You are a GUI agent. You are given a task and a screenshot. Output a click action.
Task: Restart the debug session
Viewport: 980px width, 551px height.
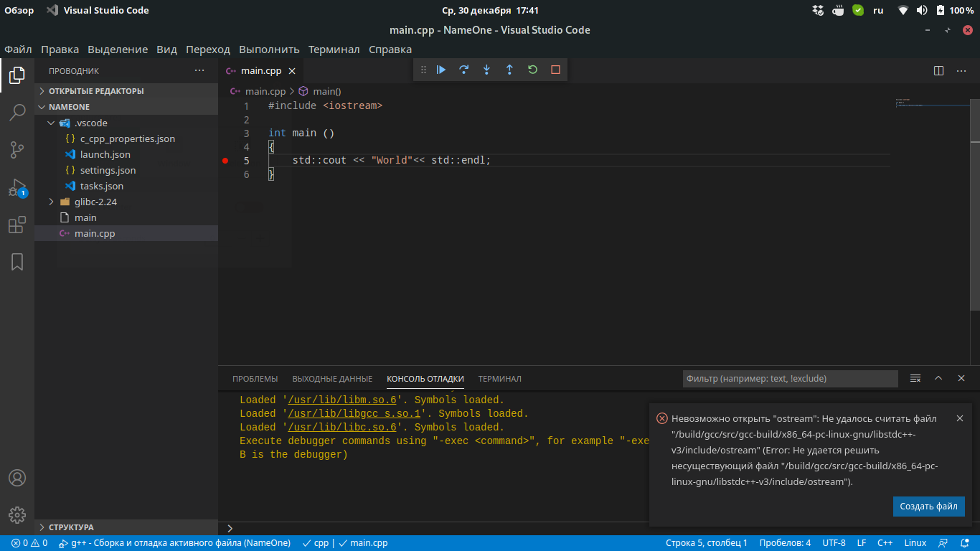coord(532,70)
